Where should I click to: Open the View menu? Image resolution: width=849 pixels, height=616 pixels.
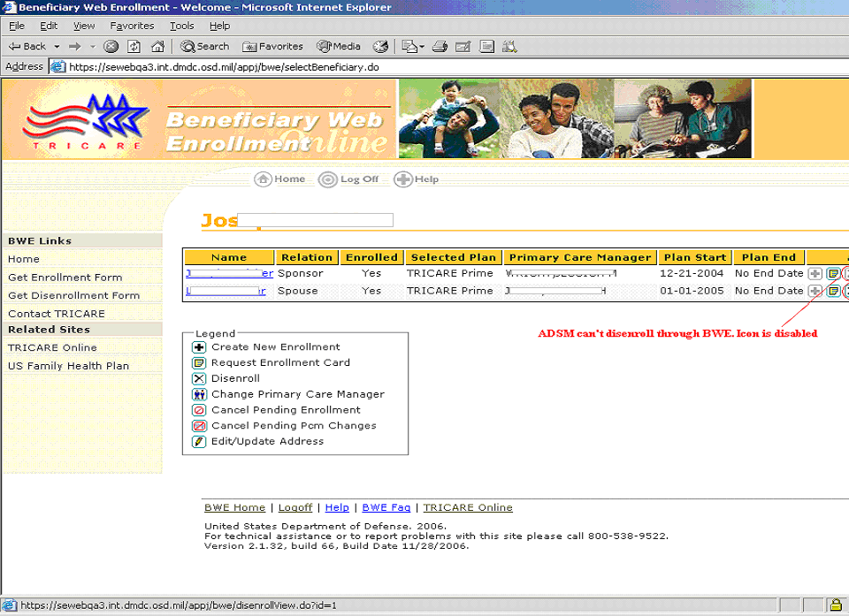(x=84, y=26)
